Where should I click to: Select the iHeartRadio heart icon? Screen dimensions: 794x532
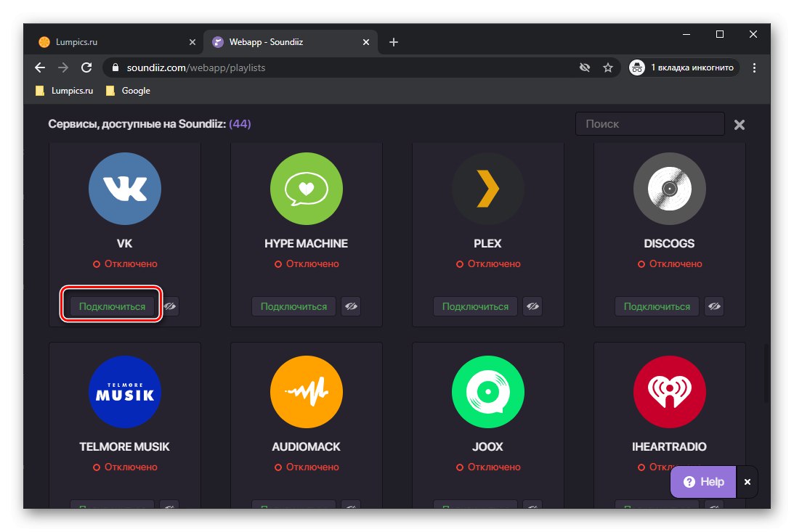(x=669, y=391)
